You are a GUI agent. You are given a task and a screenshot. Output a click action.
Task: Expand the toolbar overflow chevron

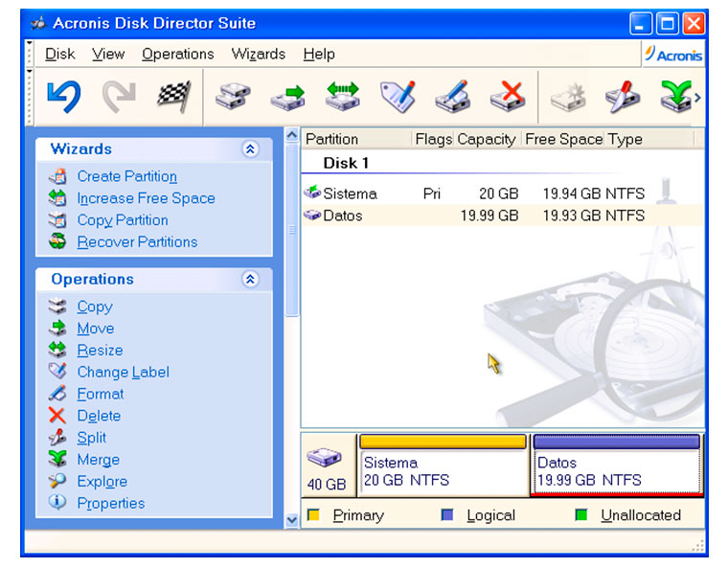[x=697, y=98]
